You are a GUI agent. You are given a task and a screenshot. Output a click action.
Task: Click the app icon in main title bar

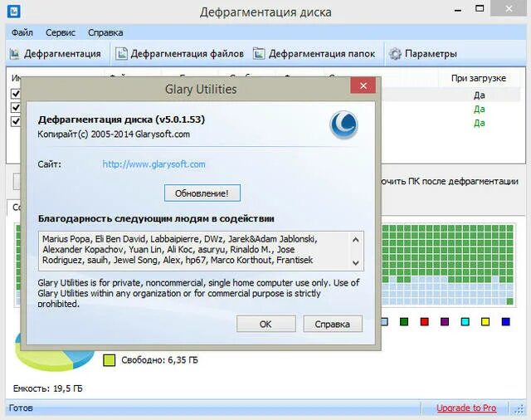[x=13, y=12]
